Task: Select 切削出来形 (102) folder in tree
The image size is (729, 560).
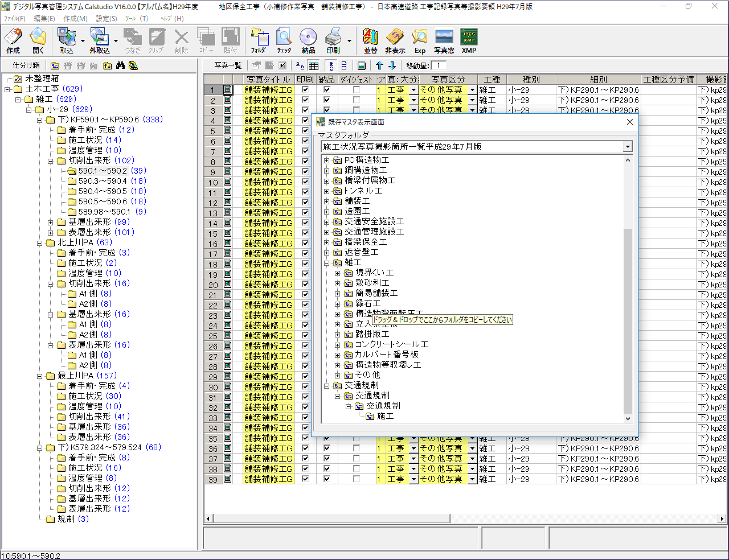Action: [101, 160]
